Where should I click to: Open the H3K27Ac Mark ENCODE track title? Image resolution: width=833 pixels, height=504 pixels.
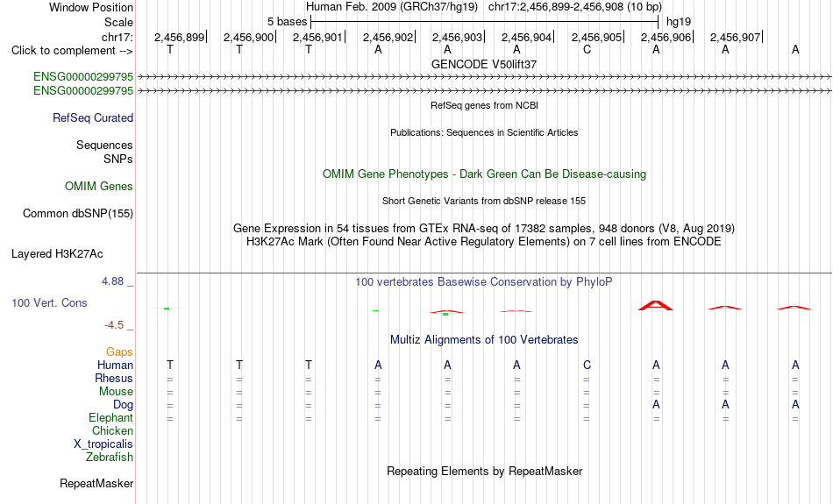tap(484, 242)
